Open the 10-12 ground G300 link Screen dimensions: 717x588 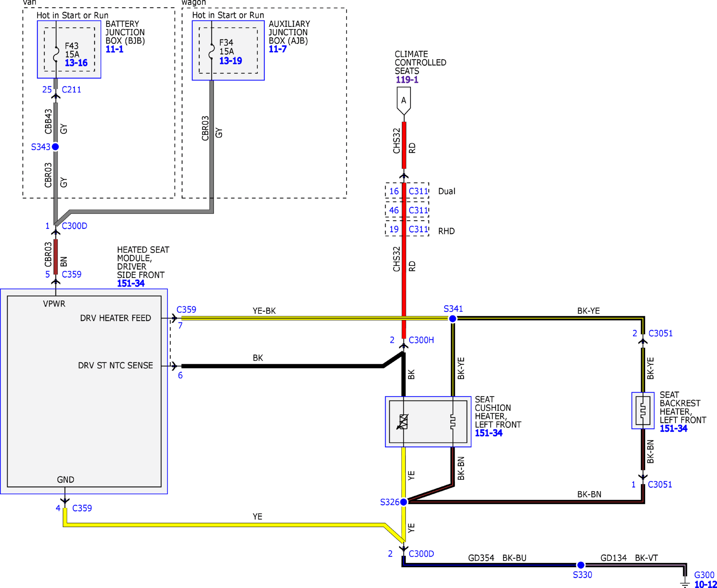tap(706, 584)
